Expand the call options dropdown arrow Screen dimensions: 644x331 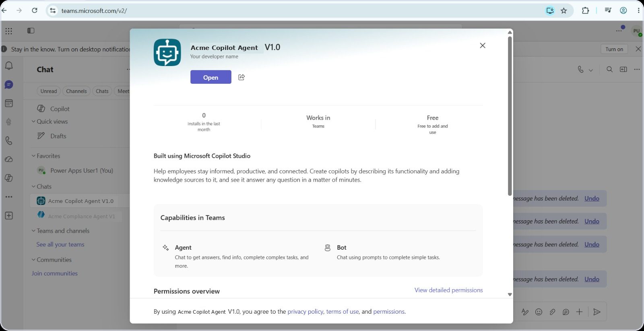pyautogui.click(x=591, y=70)
